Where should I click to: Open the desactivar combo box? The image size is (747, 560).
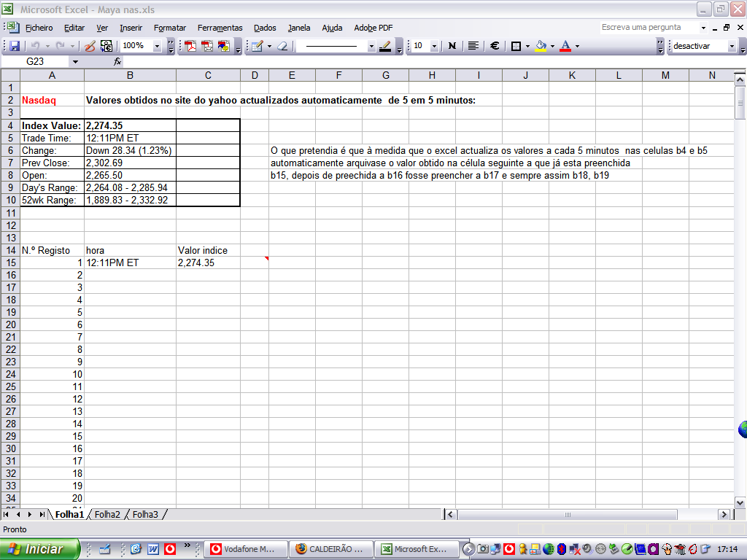(x=704, y=46)
